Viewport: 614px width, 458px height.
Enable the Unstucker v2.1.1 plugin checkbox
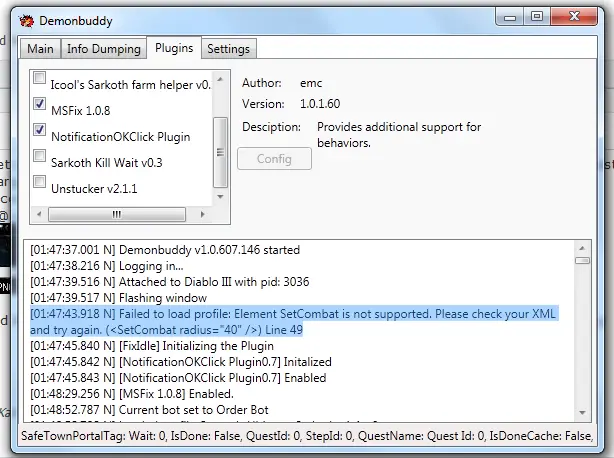pos(40,182)
